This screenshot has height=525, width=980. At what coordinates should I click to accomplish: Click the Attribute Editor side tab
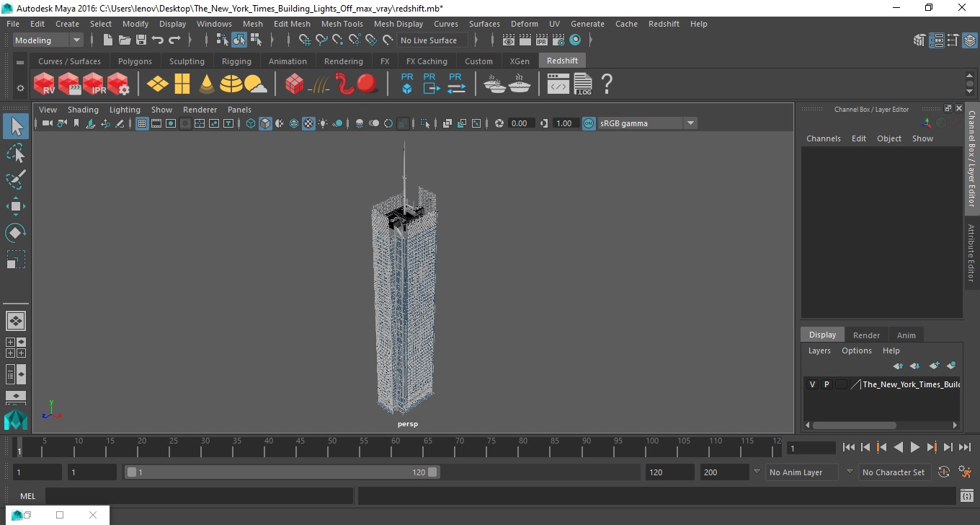coord(971,252)
